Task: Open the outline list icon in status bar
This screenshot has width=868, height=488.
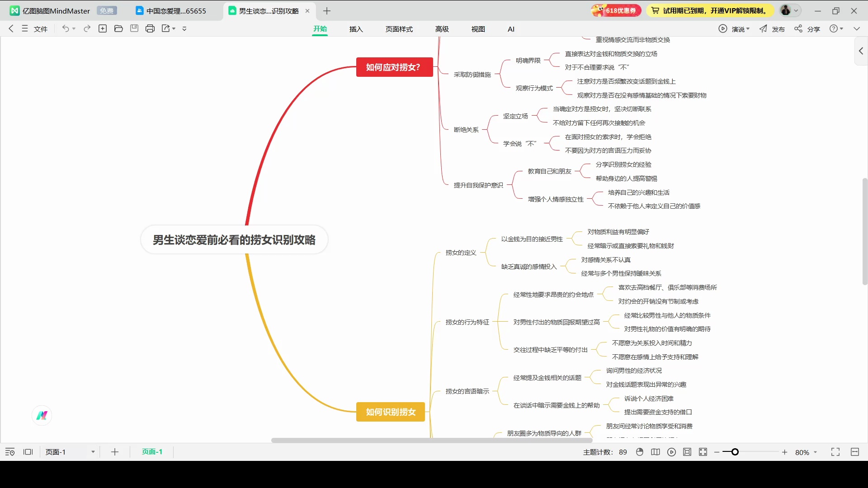Action: click(10, 452)
